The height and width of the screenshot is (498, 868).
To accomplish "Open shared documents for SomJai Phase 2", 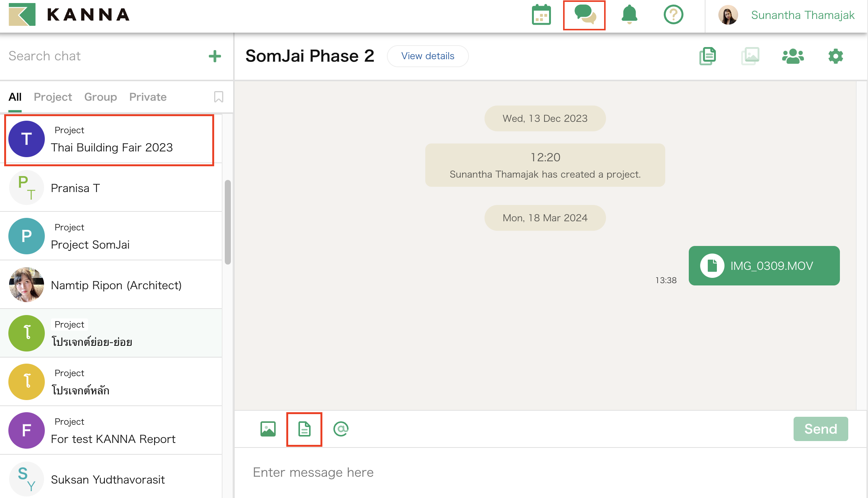I will pos(707,56).
